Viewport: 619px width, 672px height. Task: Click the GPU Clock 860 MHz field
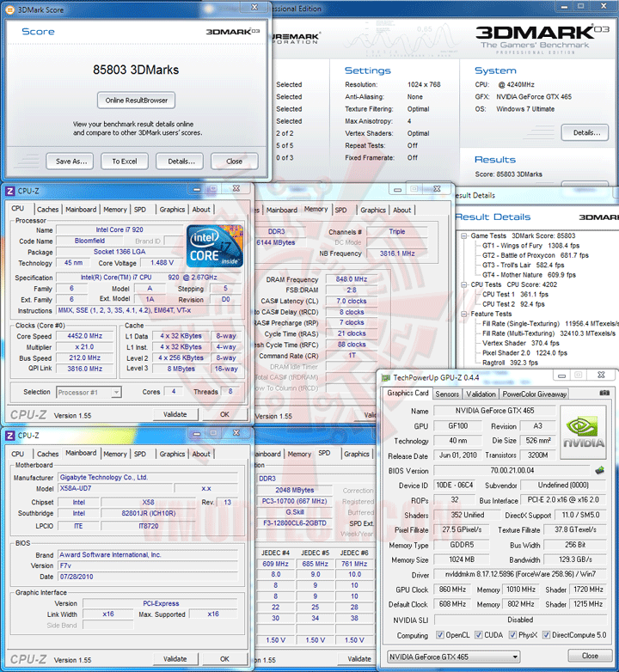click(x=452, y=590)
